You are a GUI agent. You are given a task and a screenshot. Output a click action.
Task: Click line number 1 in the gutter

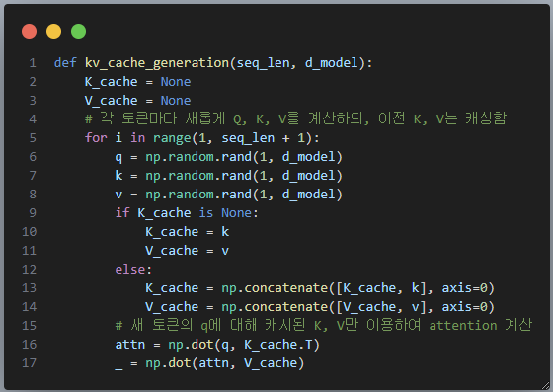[x=33, y=63]
